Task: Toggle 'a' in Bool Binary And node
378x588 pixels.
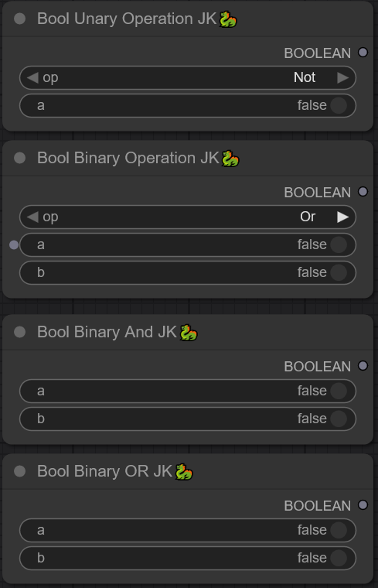Action: click(x=187, y=391)
